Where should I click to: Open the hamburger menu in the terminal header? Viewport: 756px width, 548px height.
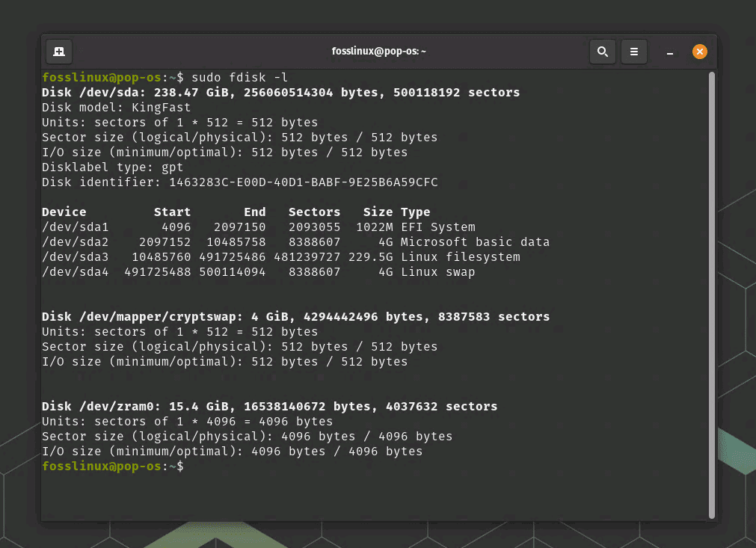point(633,52)
